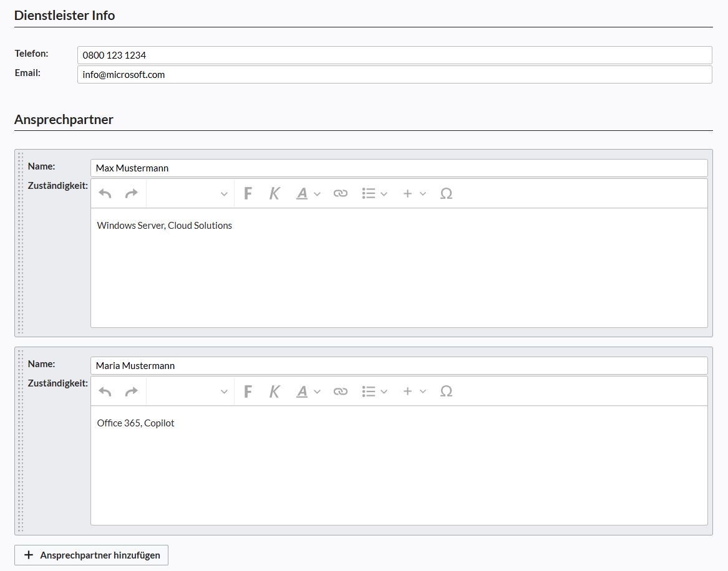This screenshot has height=571, width=728.
Task: Expand insert plus arrow in Max Mustermann's editor
Action: pyautogui.click(x=423, y=194)
